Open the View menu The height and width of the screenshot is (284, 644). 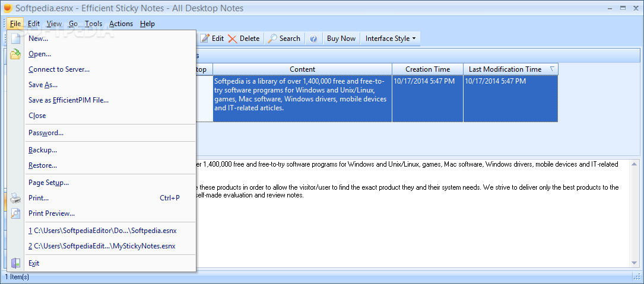coord(54,24)
